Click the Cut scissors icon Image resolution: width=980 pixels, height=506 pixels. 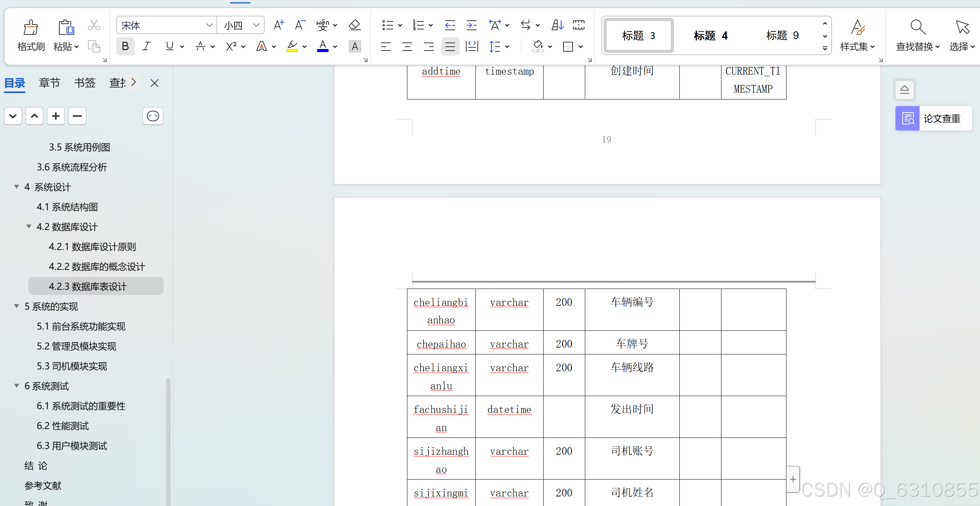click(x=94, y=25)
